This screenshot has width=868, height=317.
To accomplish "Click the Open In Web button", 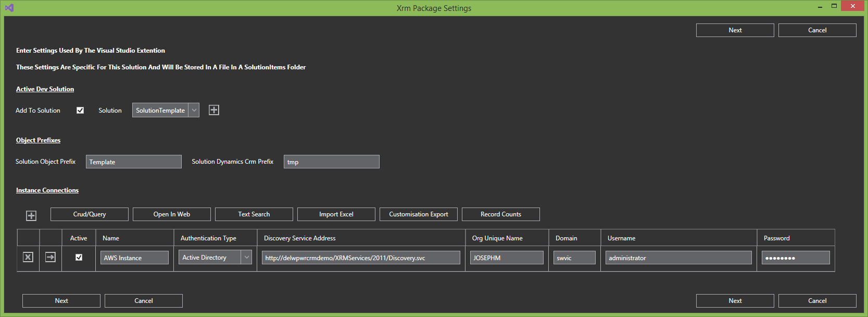I will click(x=172, y=214).
